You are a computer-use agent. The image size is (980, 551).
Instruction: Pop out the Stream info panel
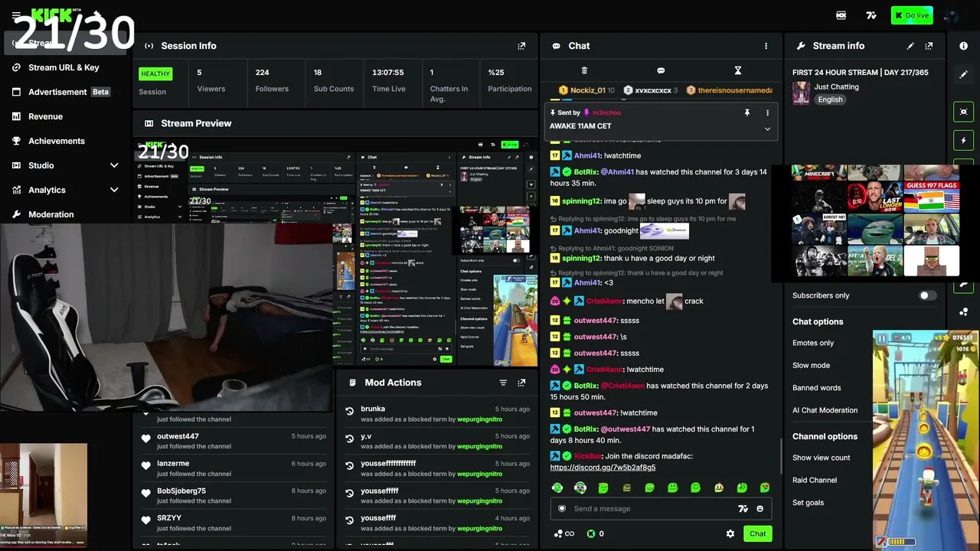929,46
